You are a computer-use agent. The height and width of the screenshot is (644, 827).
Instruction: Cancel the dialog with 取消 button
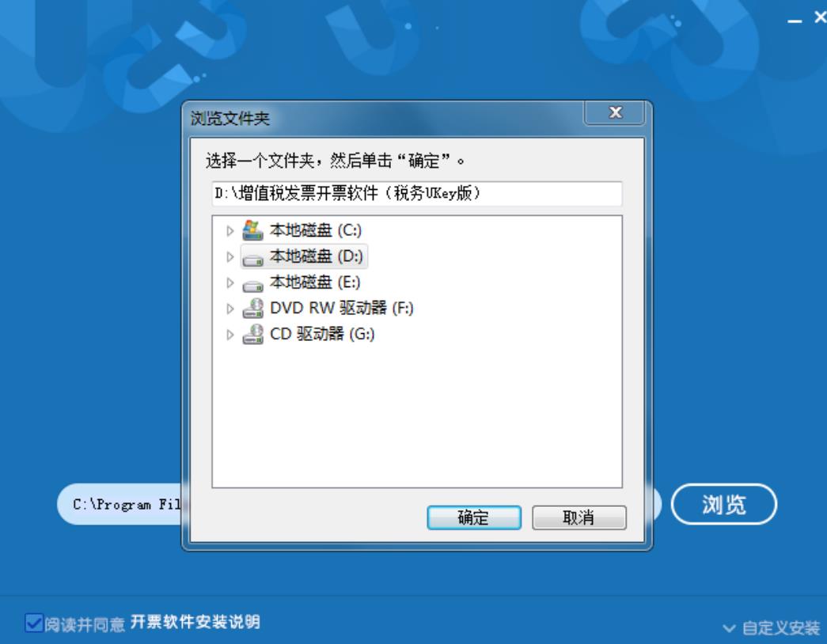click(x=579, y=517)
